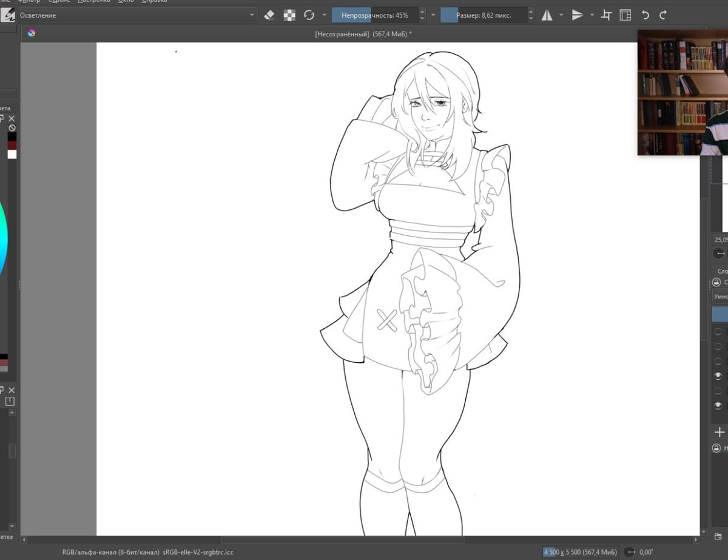Expand the vertical mirror options arrow
Image resolution: width=728 pixels, height=560 pixels.
[591, 15]
